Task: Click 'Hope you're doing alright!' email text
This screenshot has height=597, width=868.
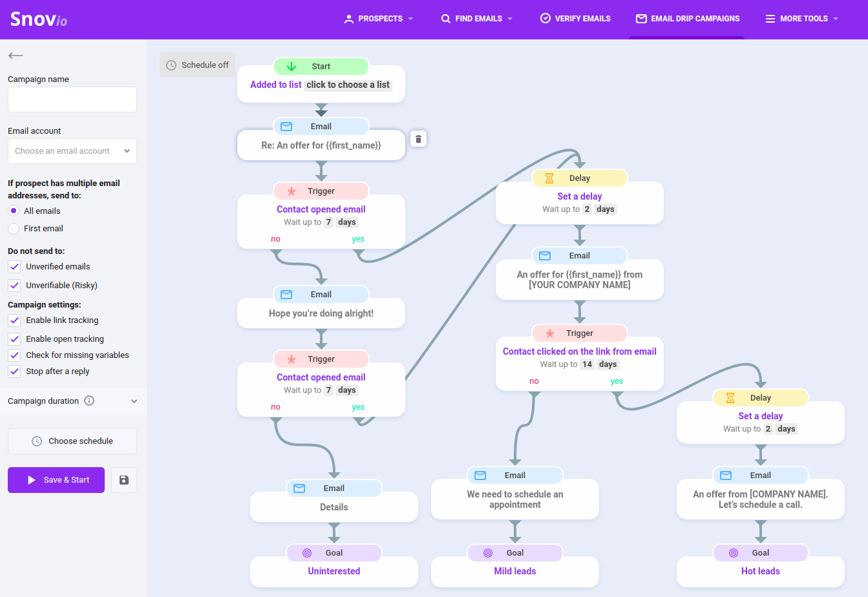Action: 321,313
